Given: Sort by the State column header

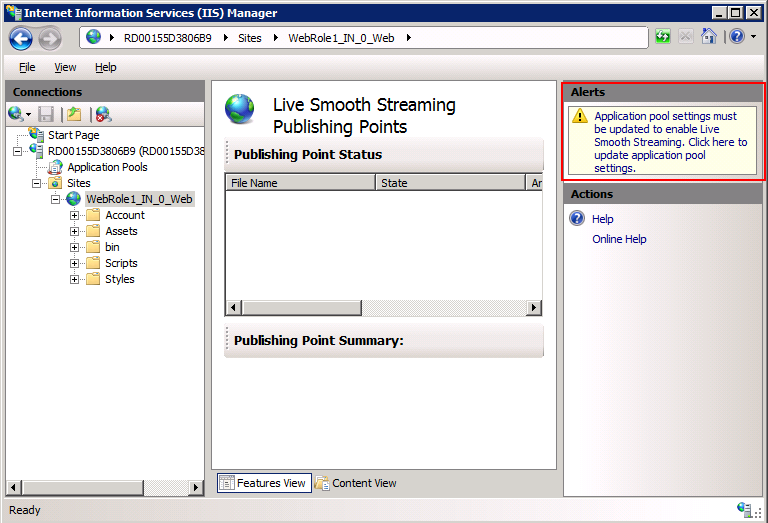Looking at the screenshot, I should click(x=450, y=183).
